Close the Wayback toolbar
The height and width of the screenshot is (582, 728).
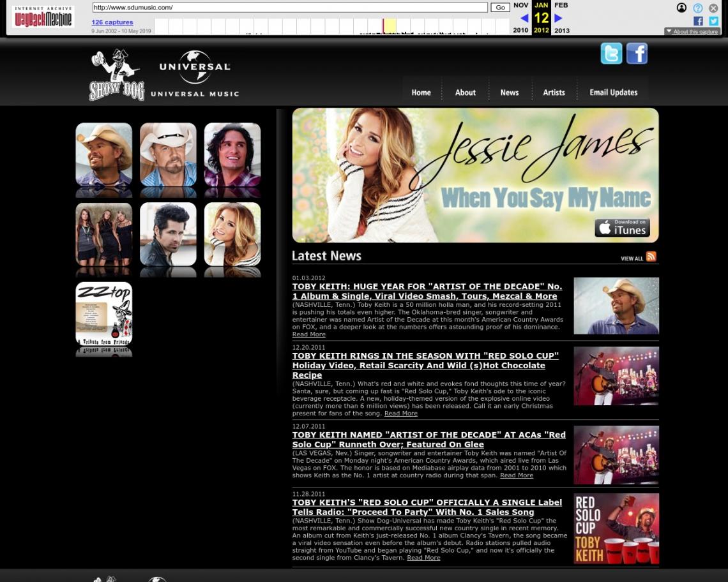pos(713,8)
